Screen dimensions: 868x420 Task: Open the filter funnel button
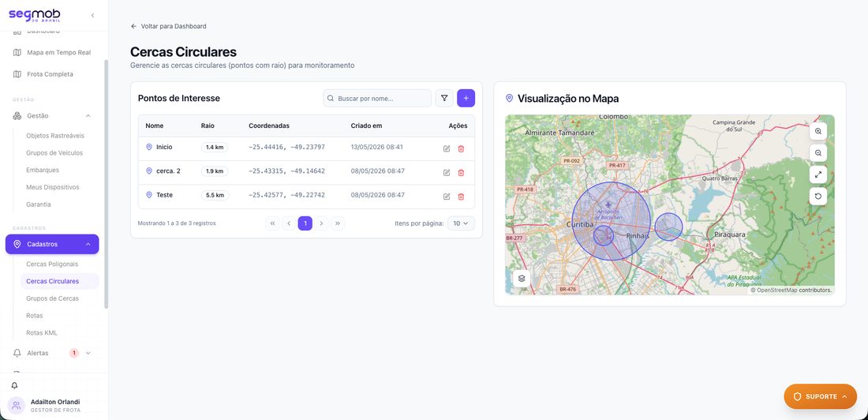pyautogui.click(x=444, y=98)
